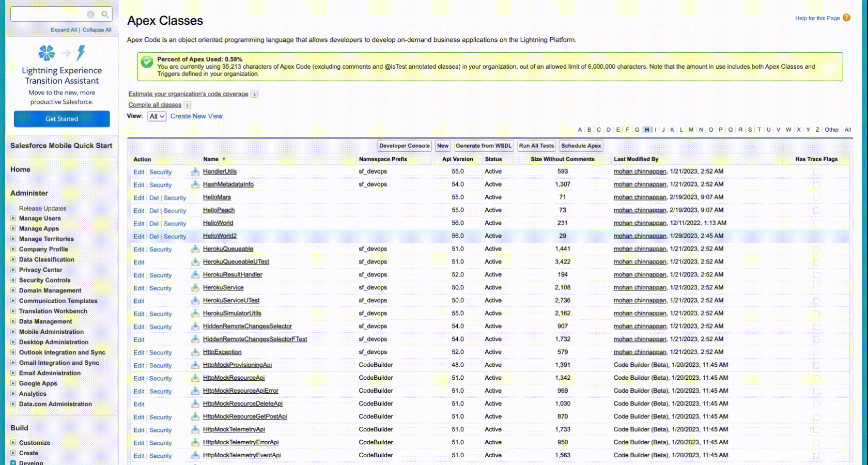Toggle Has Trace Flags checkbox for HandlerUtils

816,172
